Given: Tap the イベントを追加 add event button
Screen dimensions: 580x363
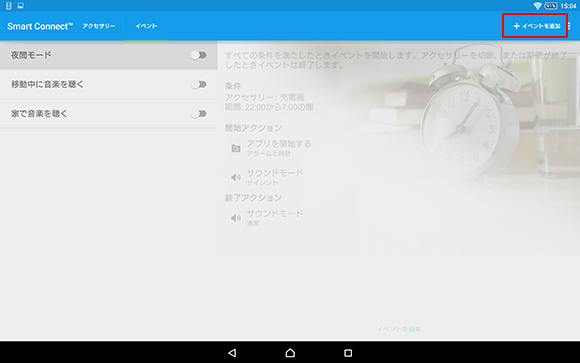Looking at the screenshot, I should click(536, 26).
